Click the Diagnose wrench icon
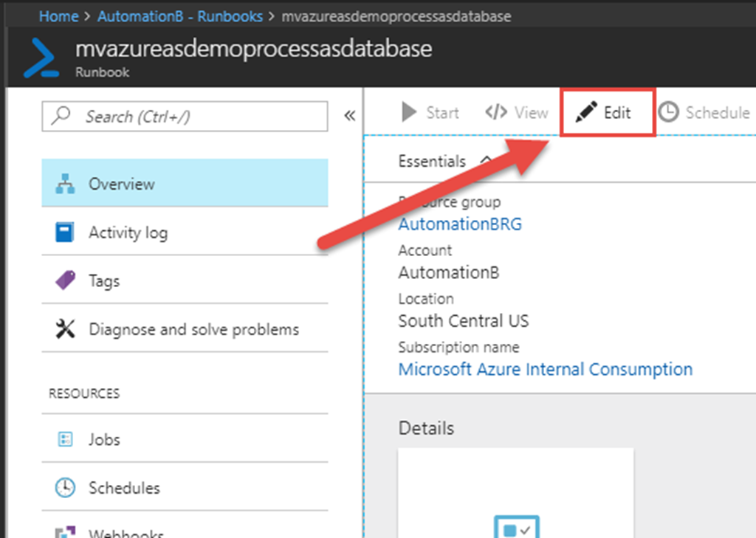 pyautogui.click(x=65, y=329)
